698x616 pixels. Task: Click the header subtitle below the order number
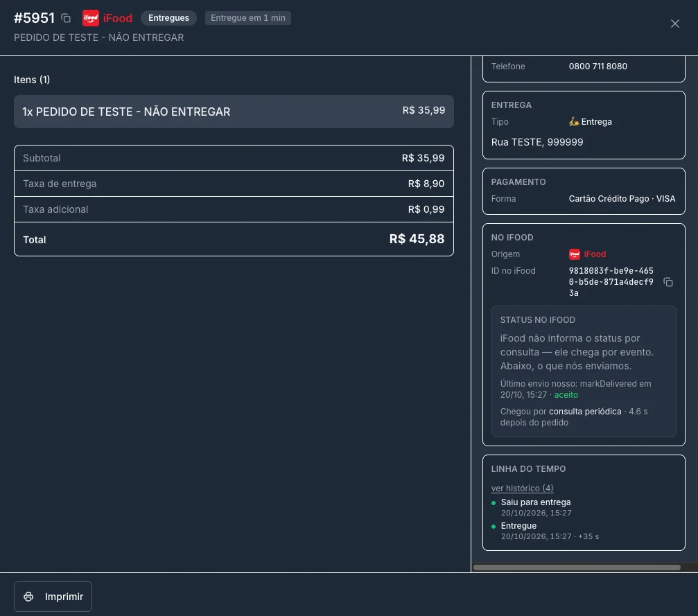tap(99, 37)
